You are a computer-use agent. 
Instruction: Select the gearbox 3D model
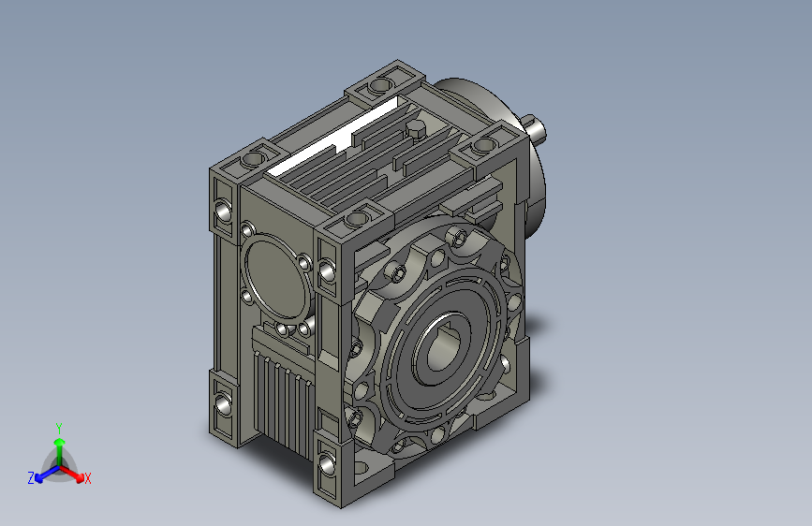coord(377,284)
